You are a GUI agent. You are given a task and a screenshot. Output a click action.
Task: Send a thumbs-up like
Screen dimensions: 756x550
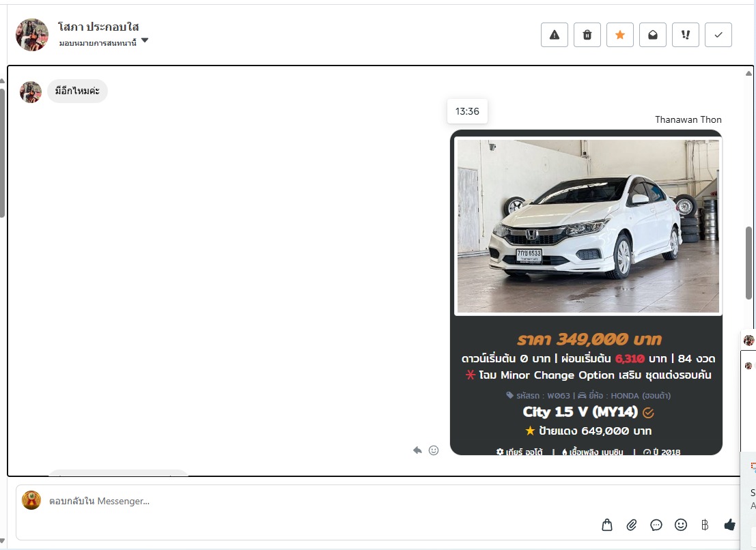tap(729, 525)
